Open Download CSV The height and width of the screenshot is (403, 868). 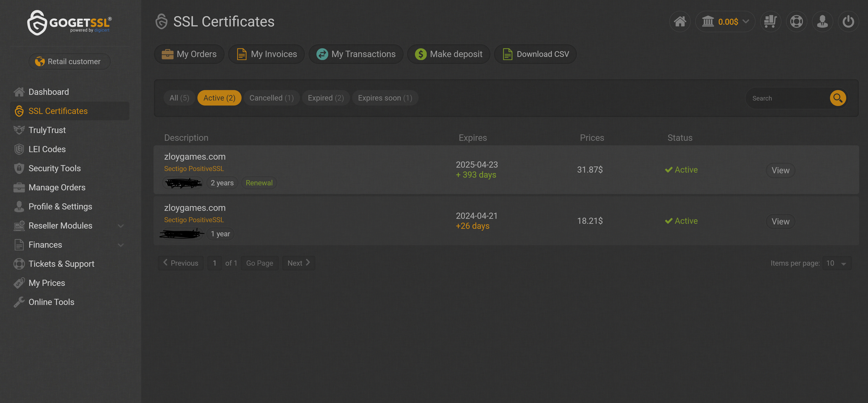point(535,54)
